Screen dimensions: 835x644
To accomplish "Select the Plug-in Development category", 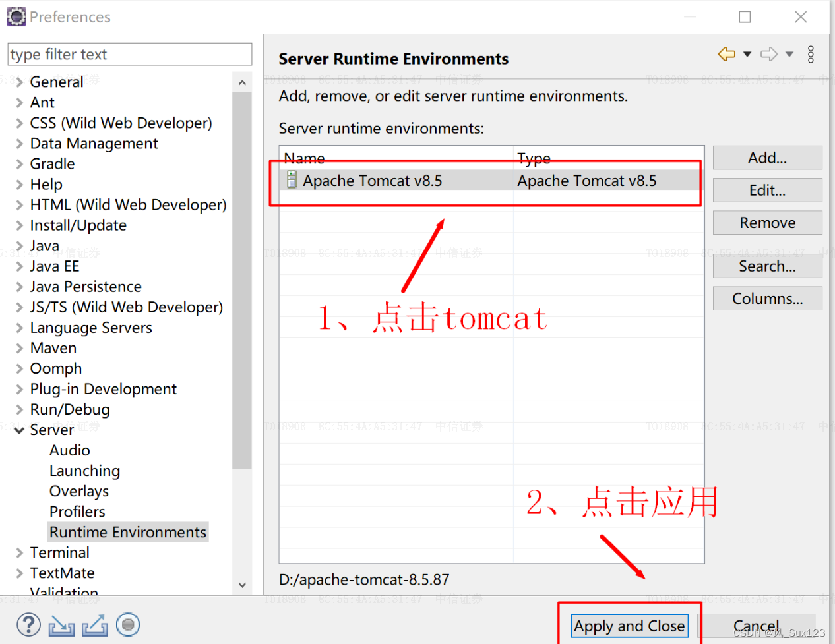I will [x=104, y=389].
